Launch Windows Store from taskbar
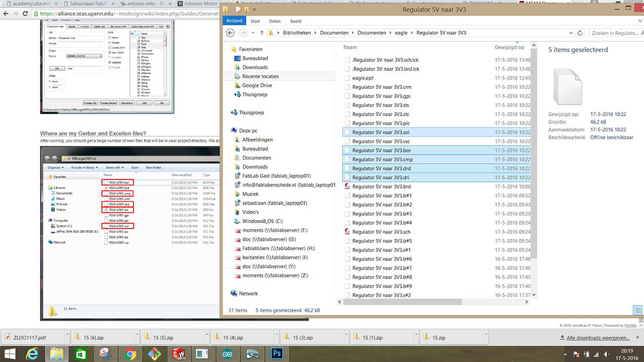 point(81,354)
